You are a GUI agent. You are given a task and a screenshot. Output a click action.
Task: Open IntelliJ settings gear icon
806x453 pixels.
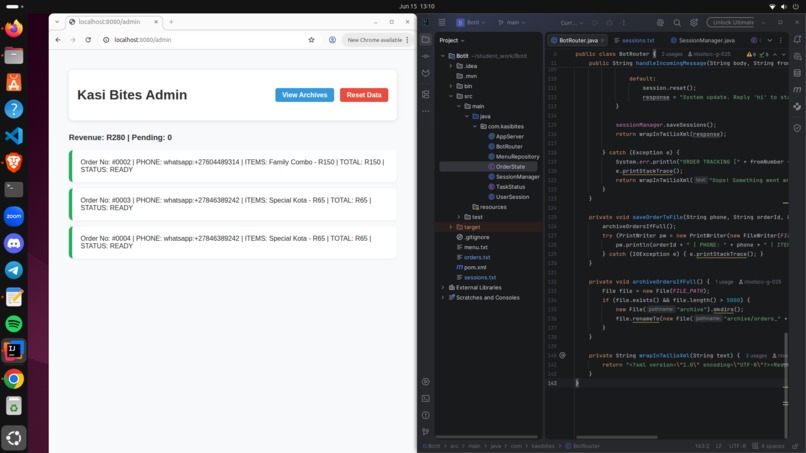tap(694, 23)
